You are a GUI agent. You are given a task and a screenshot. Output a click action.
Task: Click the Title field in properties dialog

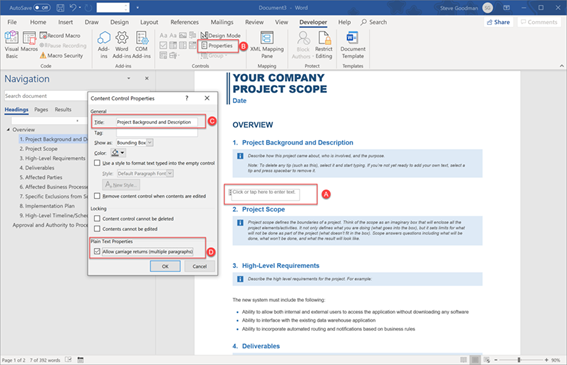[157, 122]
